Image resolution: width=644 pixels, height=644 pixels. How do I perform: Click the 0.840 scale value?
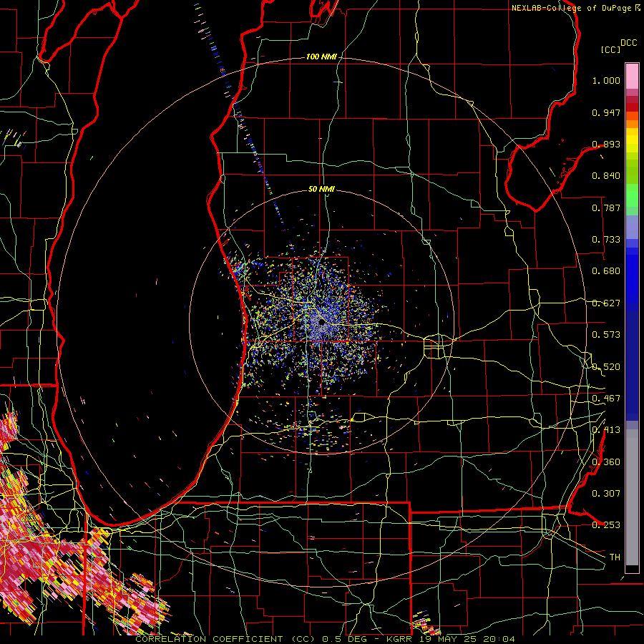(x=606, y=176)
